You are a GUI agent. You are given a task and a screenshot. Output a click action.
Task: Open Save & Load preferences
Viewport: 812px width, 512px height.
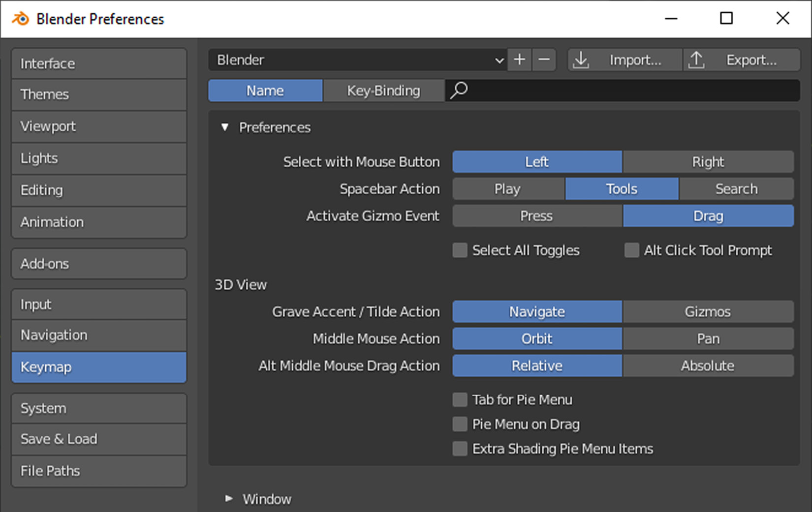point(99,439)
